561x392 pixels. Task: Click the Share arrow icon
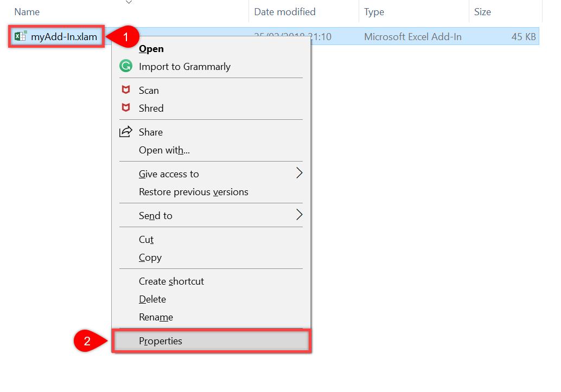[x=126, y=132]
